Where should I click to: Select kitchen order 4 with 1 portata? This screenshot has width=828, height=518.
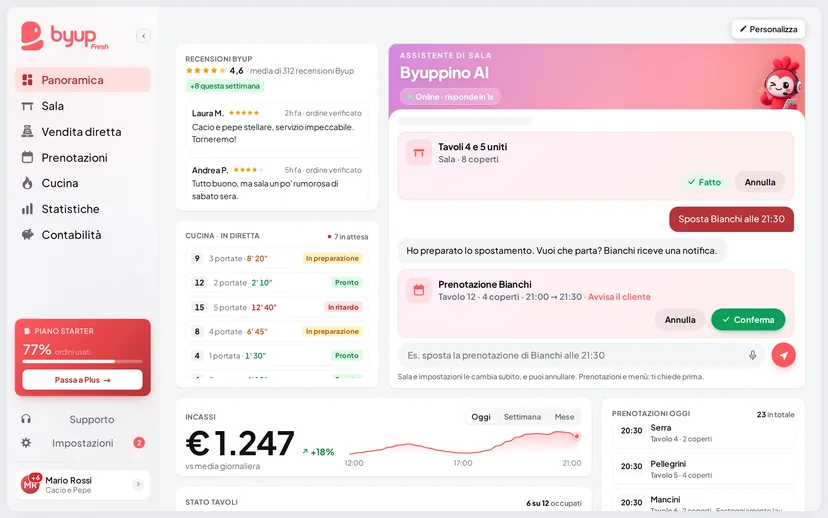point(277,356)
